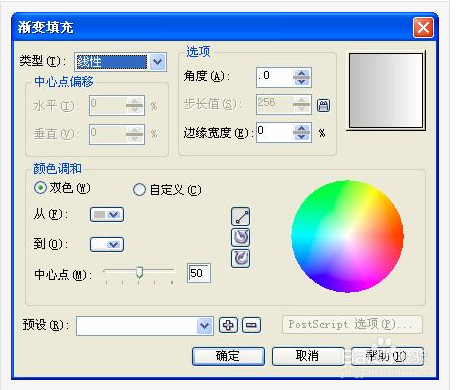Click the 帮助 button
The height and width of the screenshot is (390, 458).
tap(387, 356)
